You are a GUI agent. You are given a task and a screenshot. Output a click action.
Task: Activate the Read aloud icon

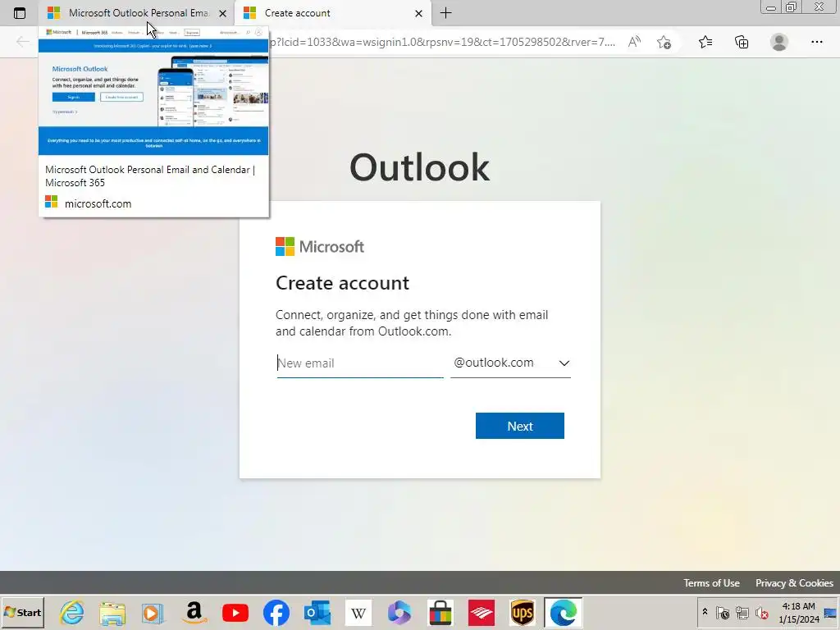tap(634, 42)
